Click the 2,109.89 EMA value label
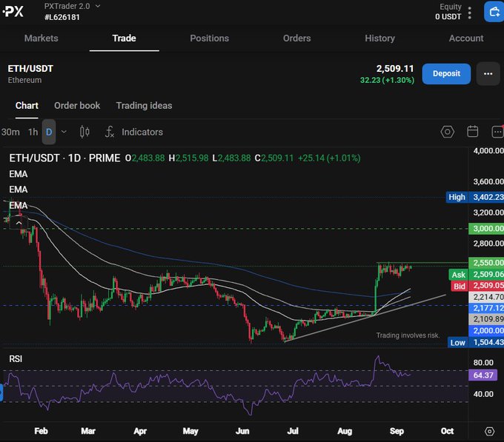 pos(486,319)
